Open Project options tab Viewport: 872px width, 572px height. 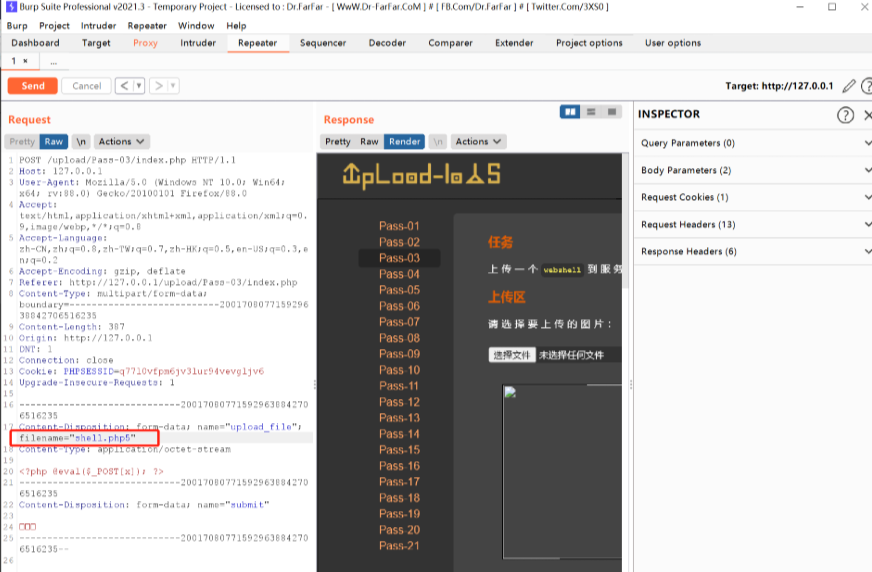coord(589,43)
